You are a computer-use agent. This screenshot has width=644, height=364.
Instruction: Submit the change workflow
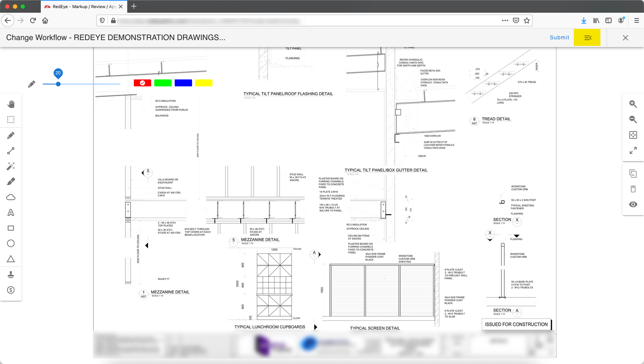559,37
